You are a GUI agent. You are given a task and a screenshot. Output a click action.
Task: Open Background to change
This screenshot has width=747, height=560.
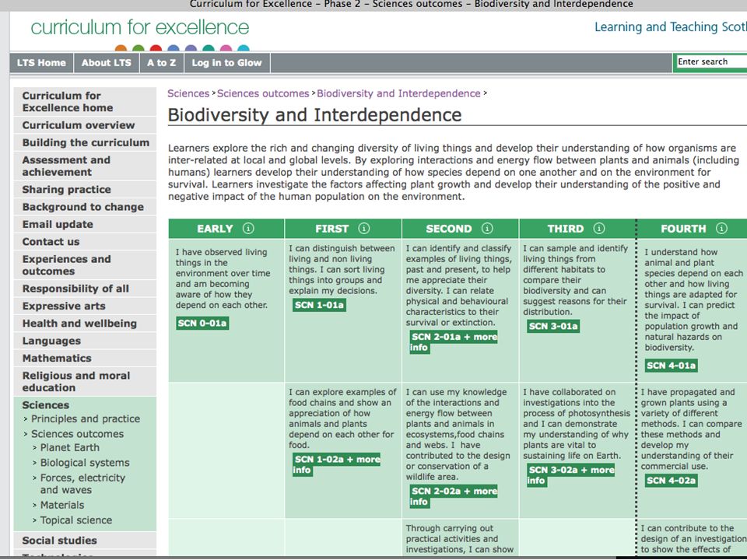(85, 207)
